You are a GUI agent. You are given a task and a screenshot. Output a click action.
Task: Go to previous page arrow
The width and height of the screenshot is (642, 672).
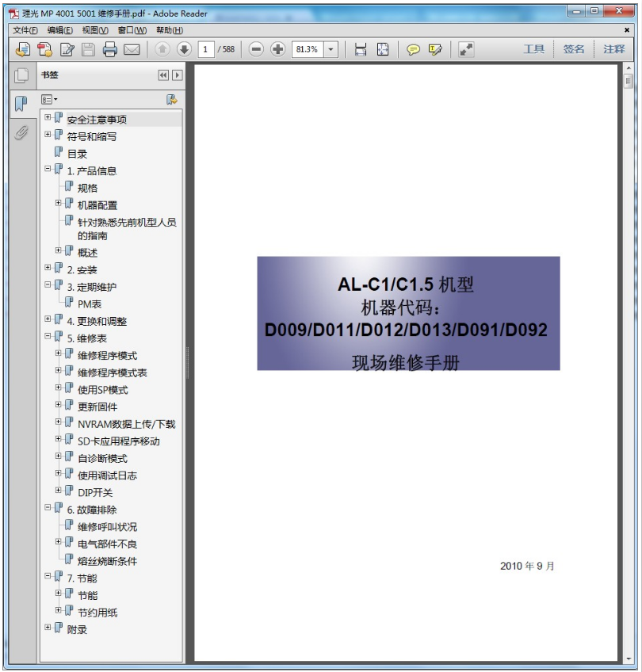click(162, 49)
